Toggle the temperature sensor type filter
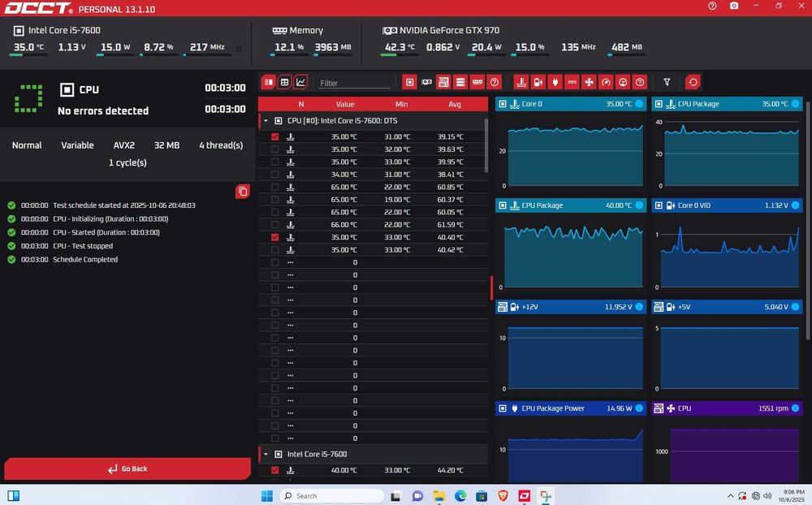Screen dimensions: 812x505 [x=521, y=82]
